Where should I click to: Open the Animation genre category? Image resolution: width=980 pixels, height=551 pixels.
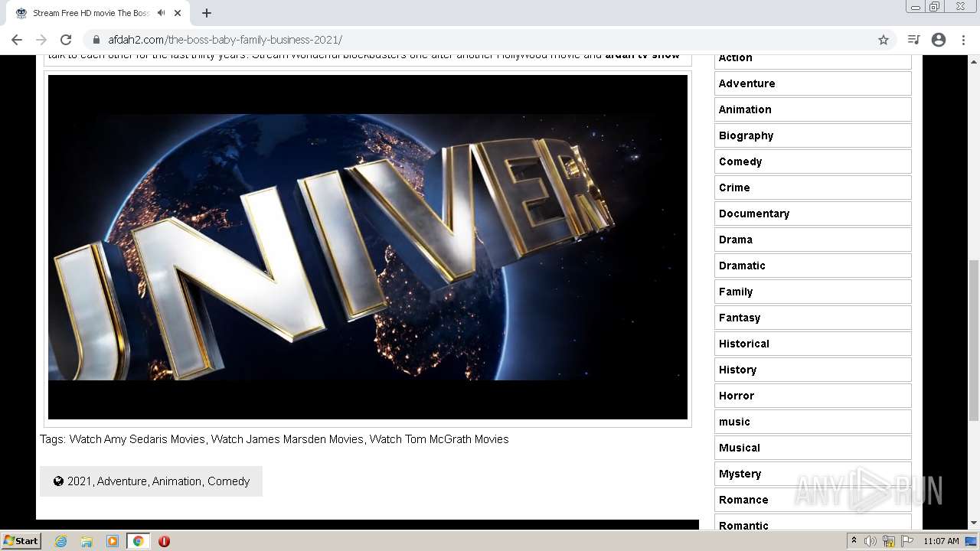[x=812, y=109]
